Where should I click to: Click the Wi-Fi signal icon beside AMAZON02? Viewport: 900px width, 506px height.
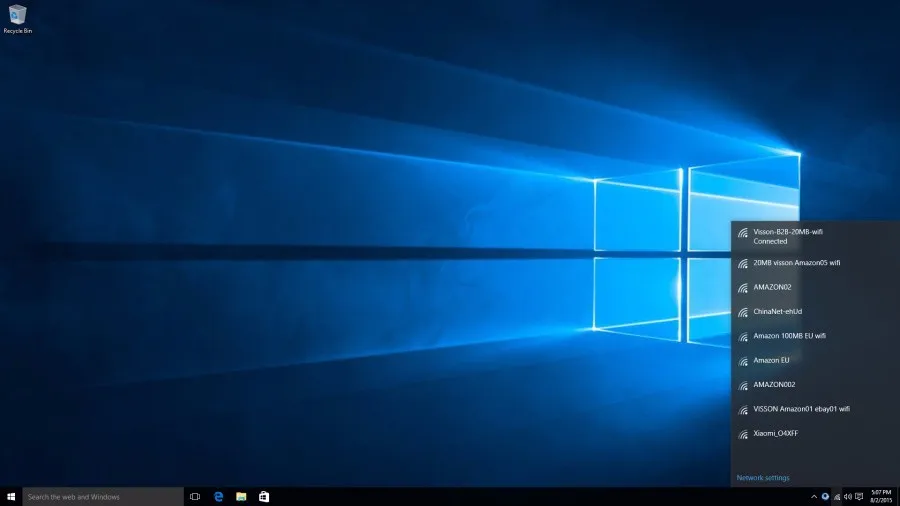point(743,288)
